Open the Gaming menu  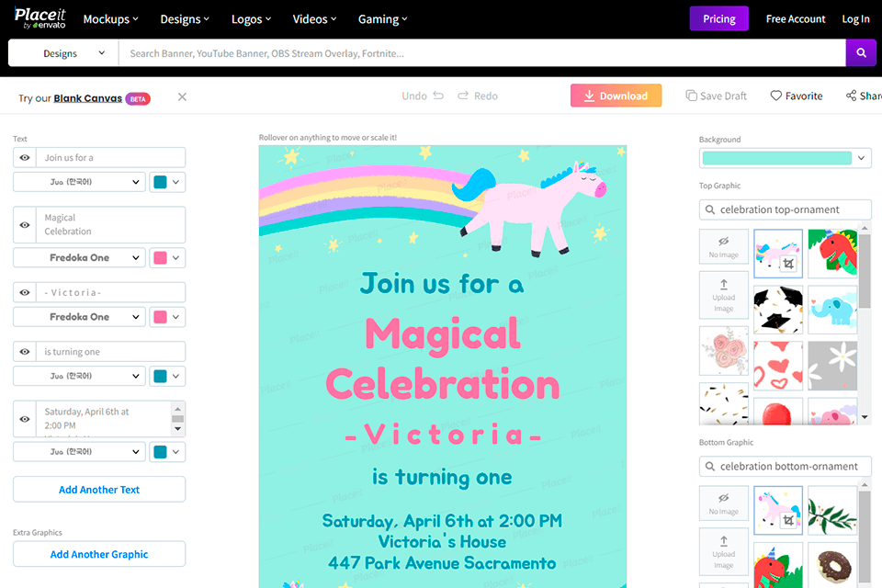click(x=382, y=18)
